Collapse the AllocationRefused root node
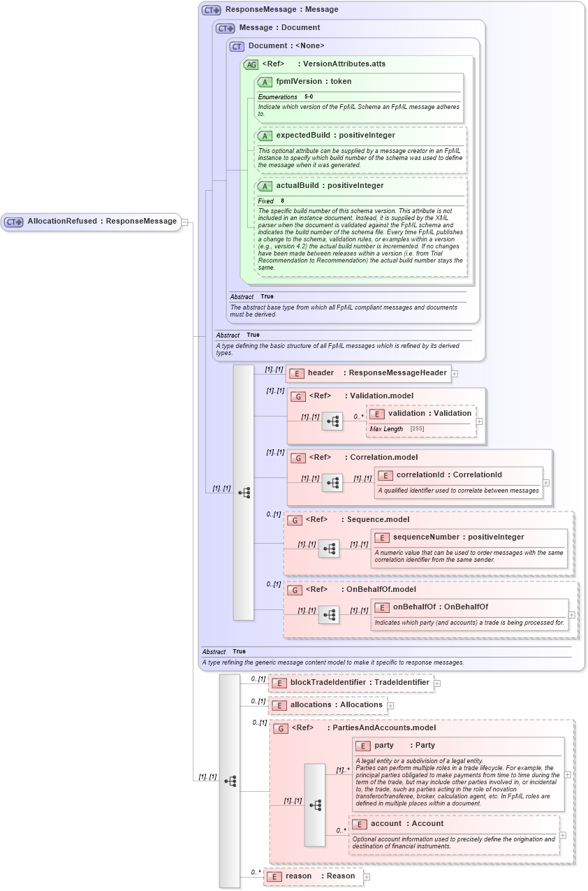Screen dimensions: 588x891 coord(185,222)
